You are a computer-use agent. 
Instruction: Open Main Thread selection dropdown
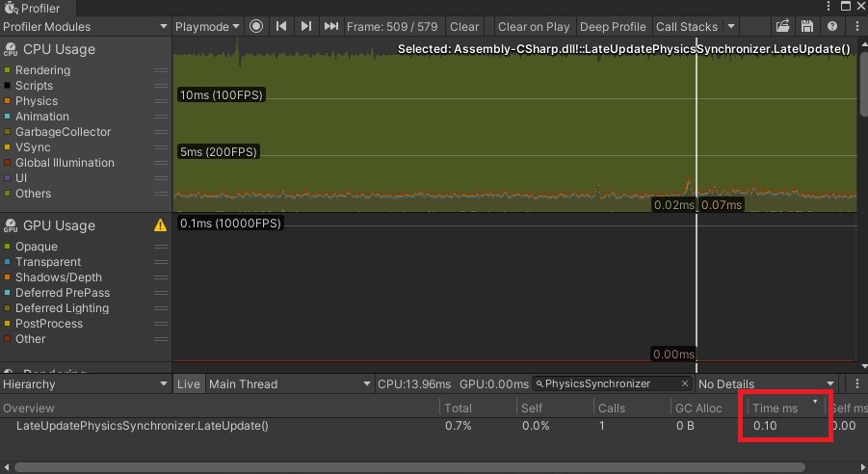tap(290, 383)
